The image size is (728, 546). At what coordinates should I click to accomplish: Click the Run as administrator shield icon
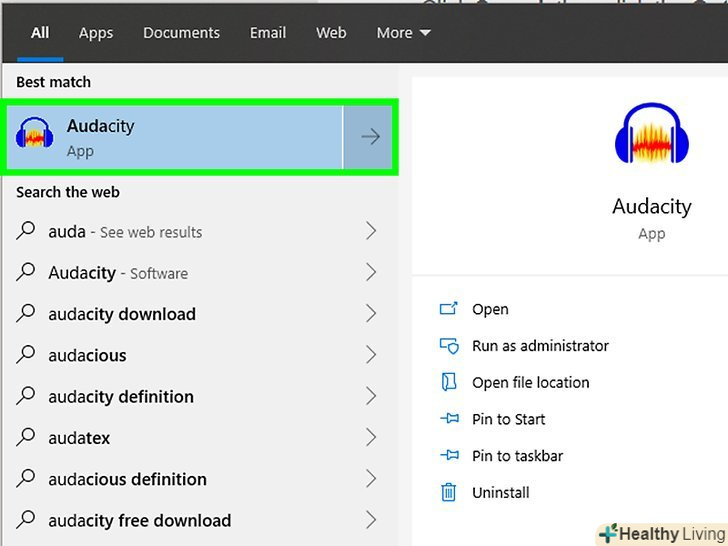[x=448, y=346]
